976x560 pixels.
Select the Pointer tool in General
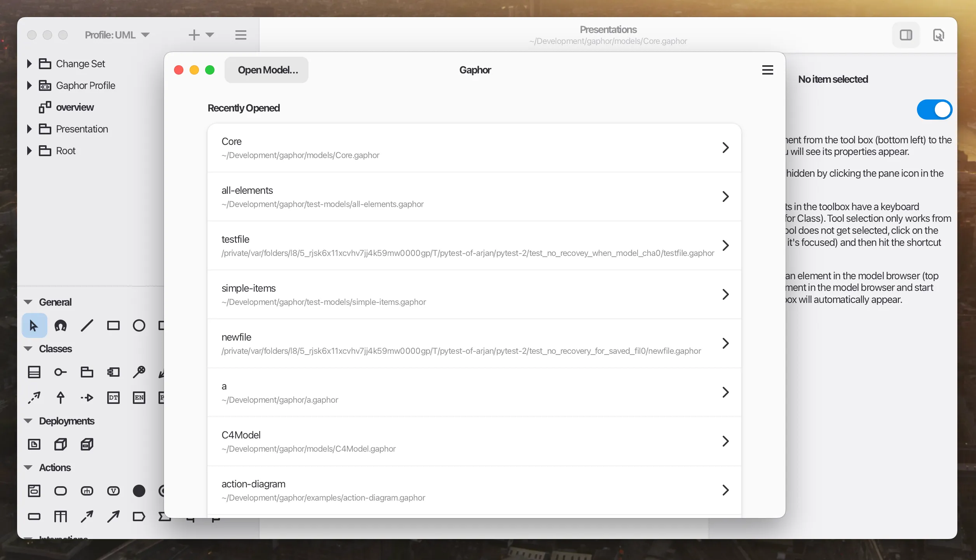(x=34, y=325)
